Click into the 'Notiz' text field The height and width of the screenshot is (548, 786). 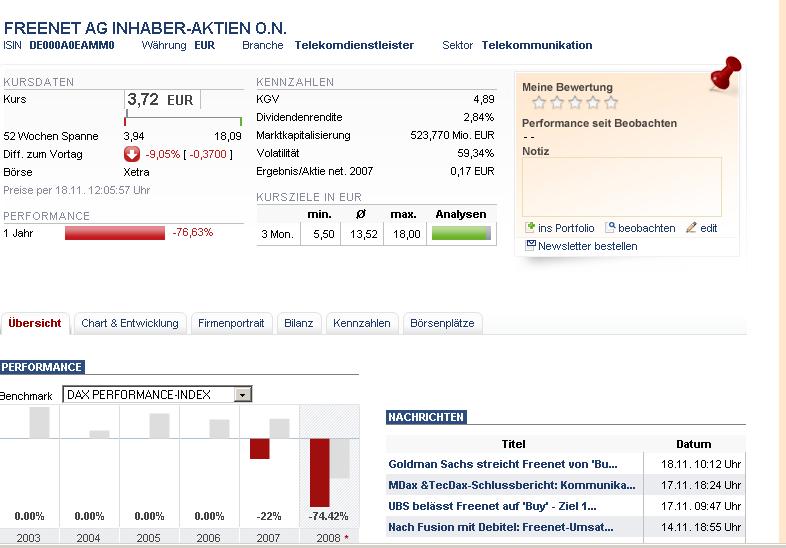coord(622,187)
